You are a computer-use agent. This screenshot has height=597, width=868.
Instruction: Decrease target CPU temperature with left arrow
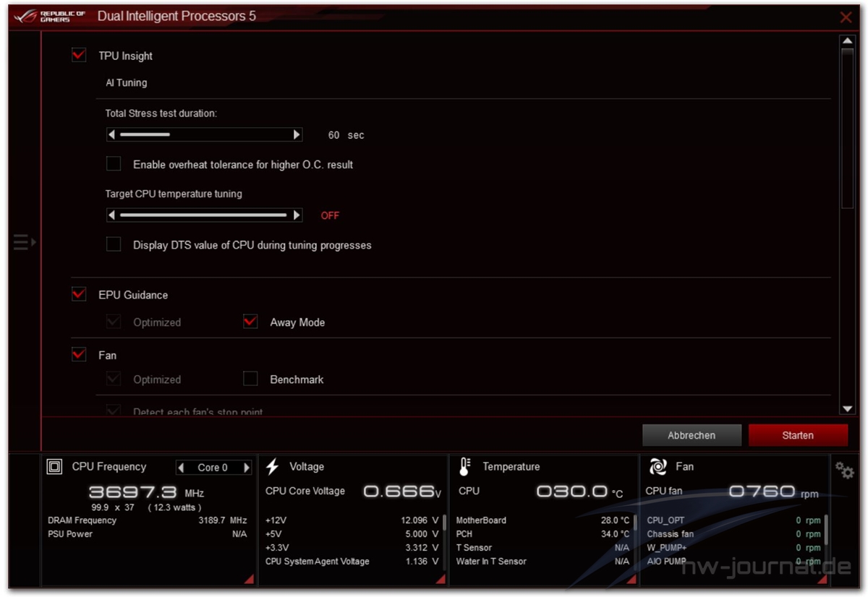coord(112,215)
